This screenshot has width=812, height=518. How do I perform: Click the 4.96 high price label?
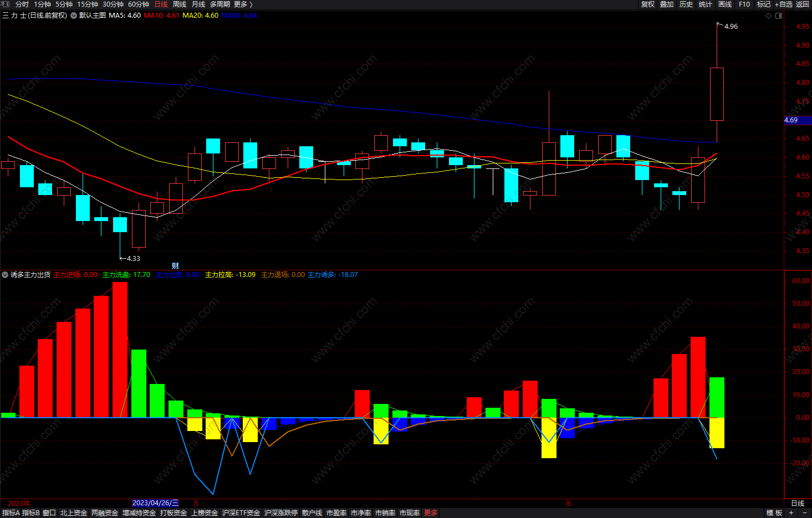click(731, 27)
